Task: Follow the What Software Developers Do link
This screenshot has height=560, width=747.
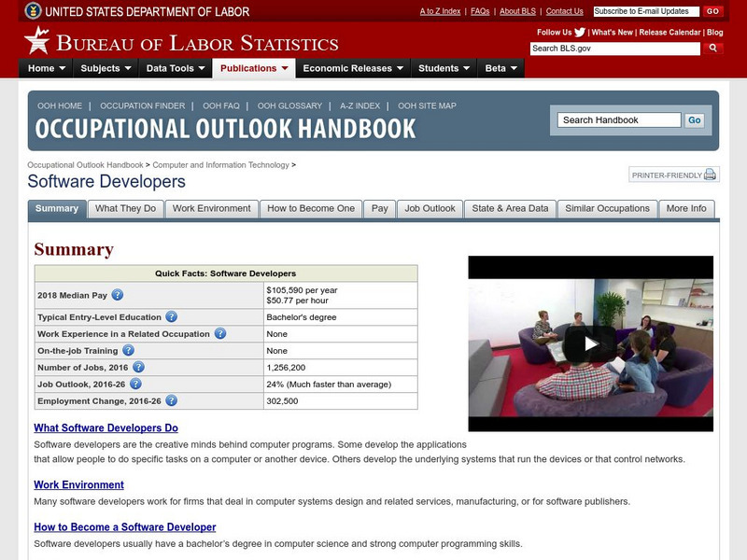Action: (106, 429)
